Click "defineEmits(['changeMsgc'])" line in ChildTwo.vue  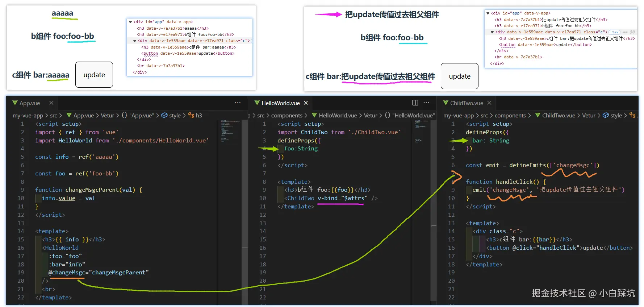tap(532, 165)
